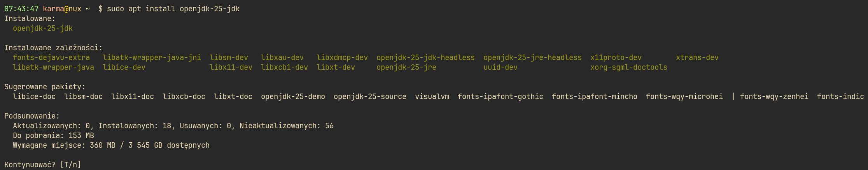Click the x11proto-dev dependency

coord(616,58)
